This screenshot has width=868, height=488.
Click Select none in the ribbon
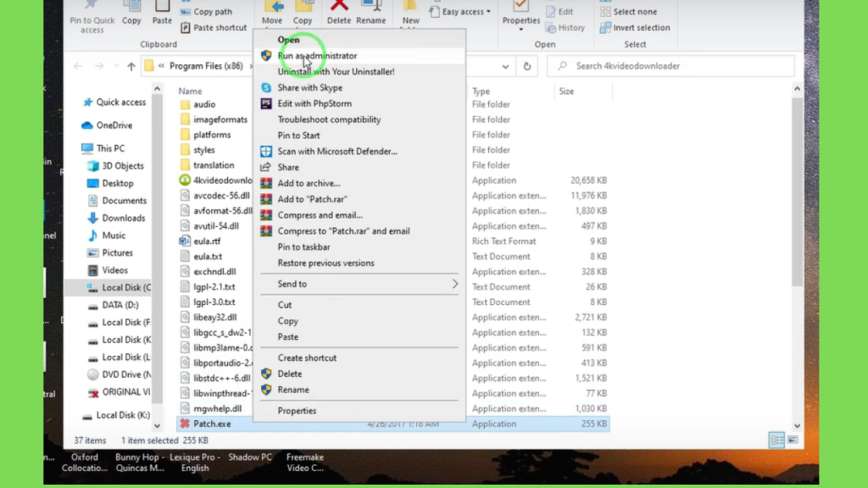coord(628,12)
